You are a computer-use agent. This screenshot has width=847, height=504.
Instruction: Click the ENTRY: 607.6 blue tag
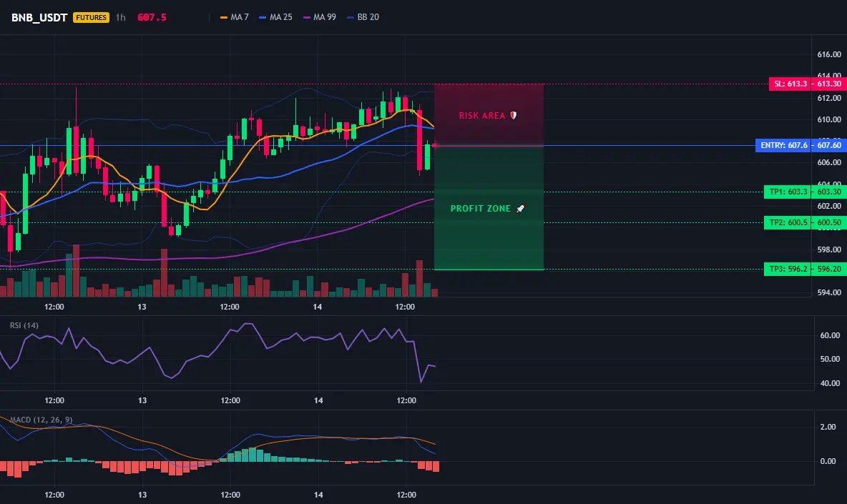point(783,145)
